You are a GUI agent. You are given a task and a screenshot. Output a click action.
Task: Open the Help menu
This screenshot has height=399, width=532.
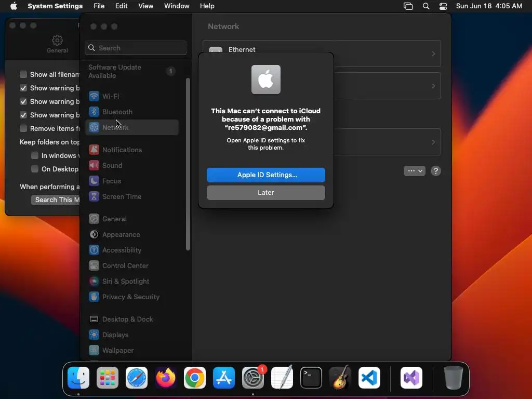(207, 6)
